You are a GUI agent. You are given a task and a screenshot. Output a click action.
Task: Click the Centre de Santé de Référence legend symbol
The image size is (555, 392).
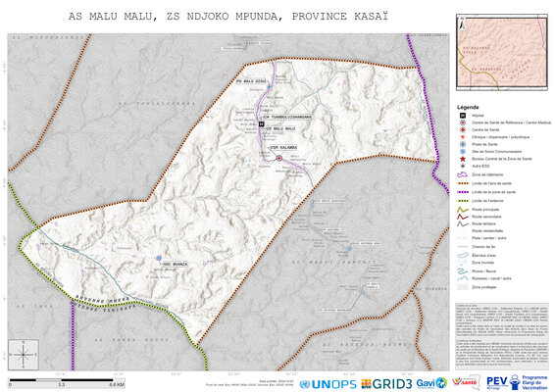point(462,122)
